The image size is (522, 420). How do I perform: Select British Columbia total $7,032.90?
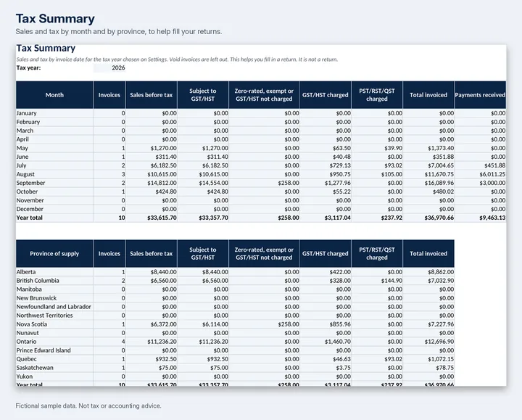click(441, 281)
